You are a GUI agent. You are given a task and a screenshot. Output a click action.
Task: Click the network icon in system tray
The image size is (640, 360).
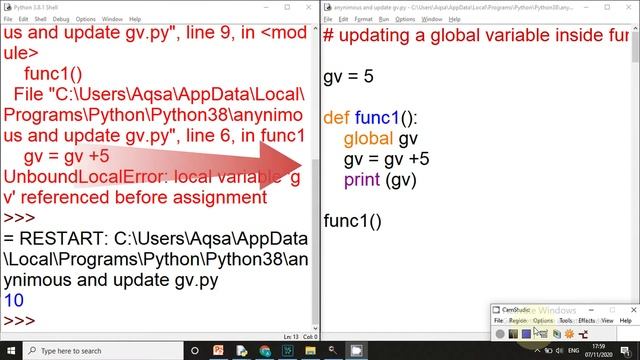549,351
